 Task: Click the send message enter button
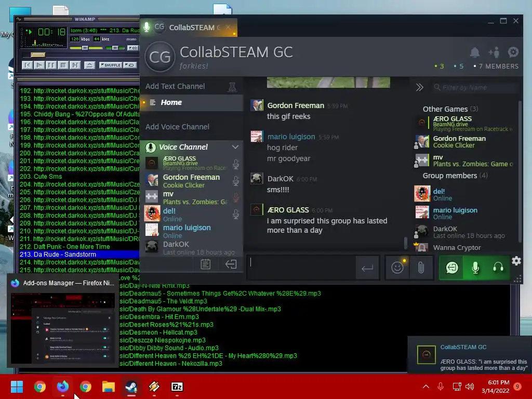point(367,268)
